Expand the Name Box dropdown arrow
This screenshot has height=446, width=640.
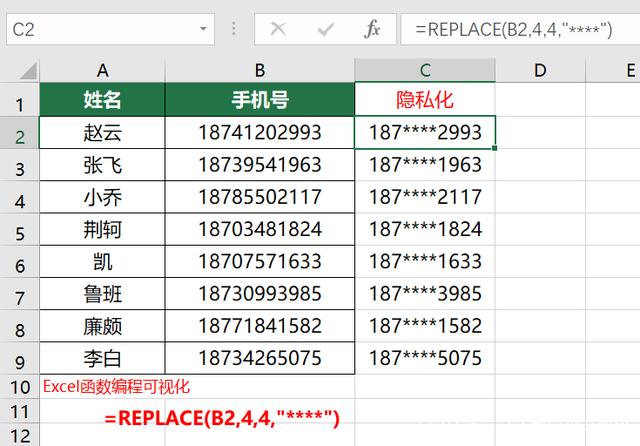(202, 29)
